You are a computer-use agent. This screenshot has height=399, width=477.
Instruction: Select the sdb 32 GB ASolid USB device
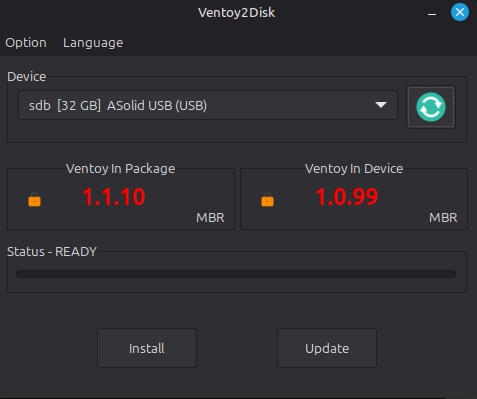pos(208,105)
